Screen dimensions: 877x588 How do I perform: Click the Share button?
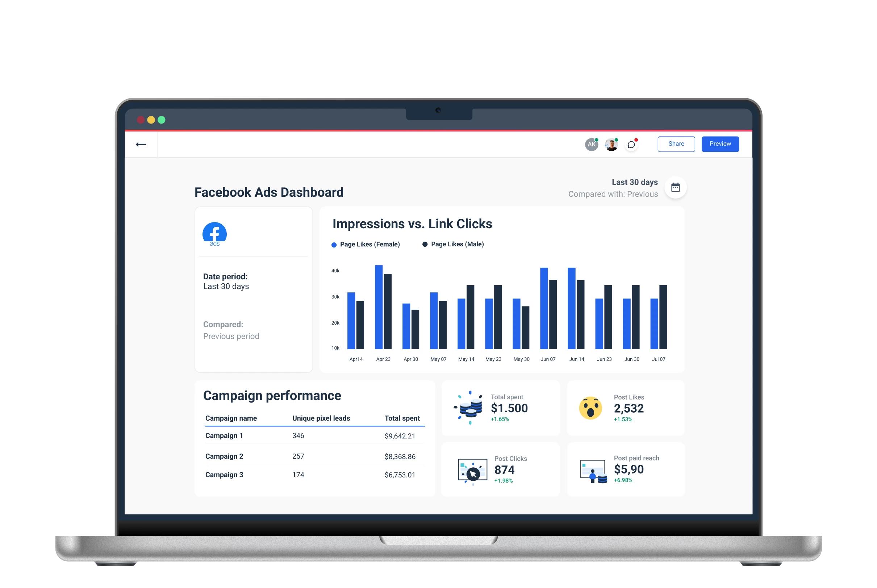click(676, 144)
